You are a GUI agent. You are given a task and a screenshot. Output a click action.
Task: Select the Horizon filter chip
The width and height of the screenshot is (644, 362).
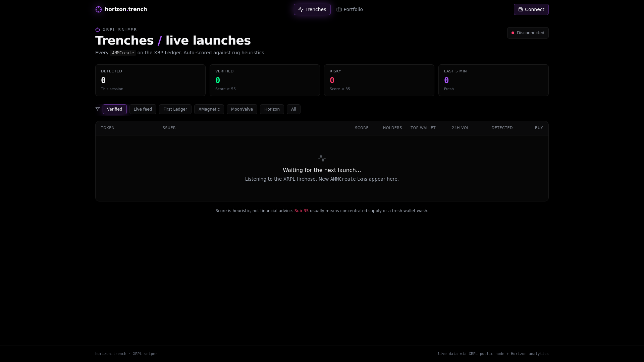point(272,109)
